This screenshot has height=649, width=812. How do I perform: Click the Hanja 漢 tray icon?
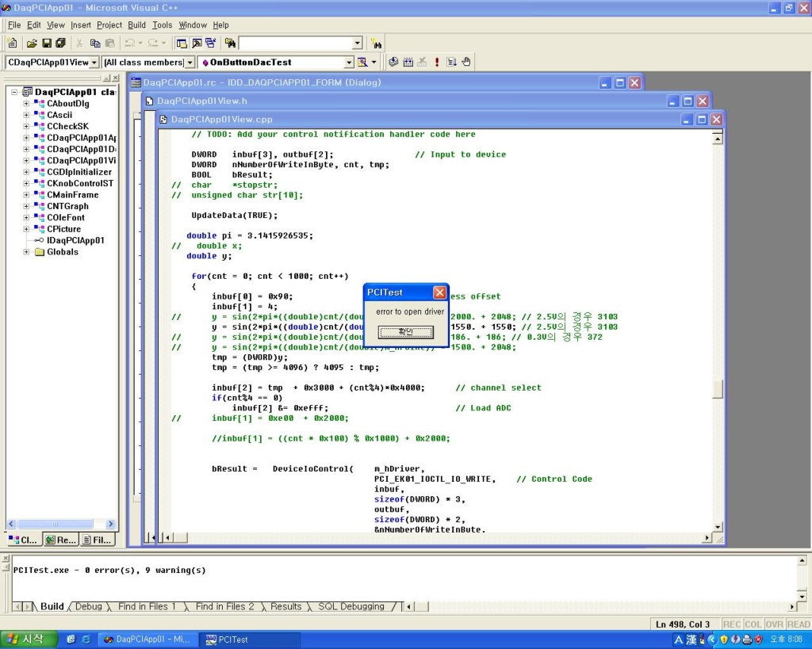pyautogui.click(x=691, y=639)
